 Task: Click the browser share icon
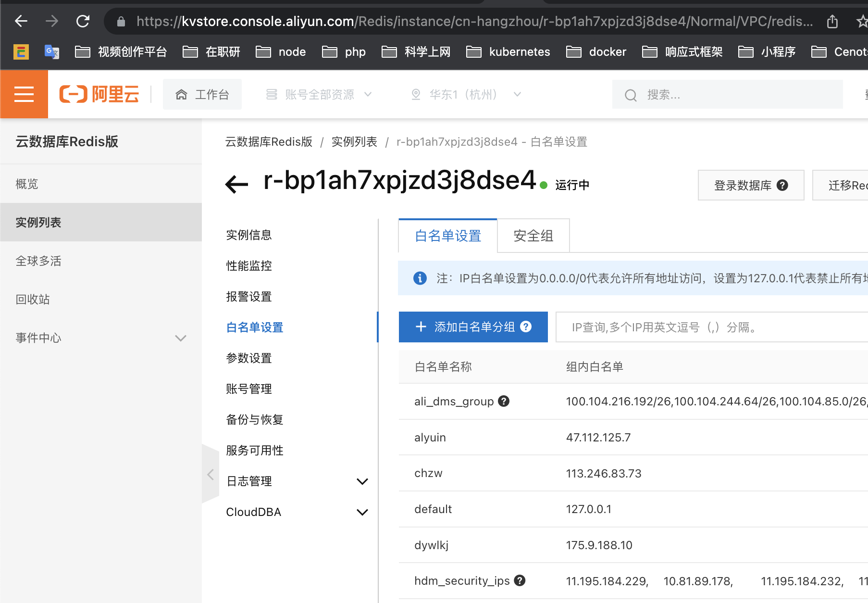point(832,21)
